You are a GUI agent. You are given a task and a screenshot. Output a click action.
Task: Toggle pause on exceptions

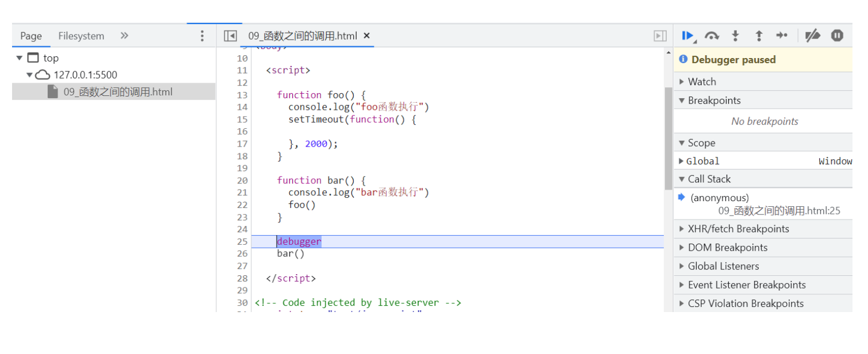pos(837,36)
